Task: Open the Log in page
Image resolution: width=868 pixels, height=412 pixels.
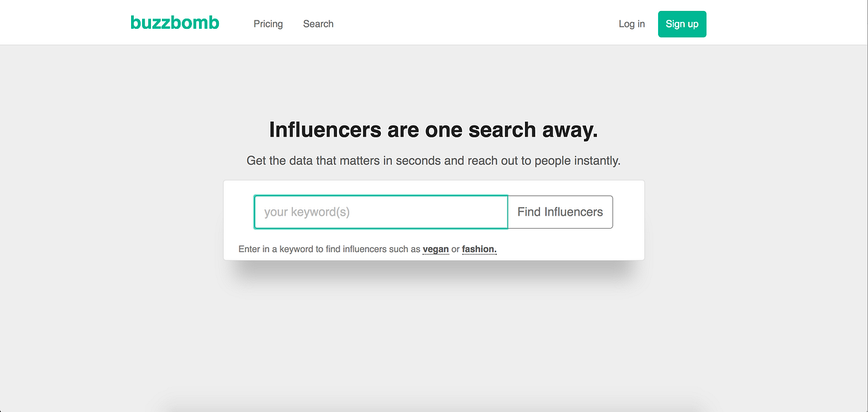Action: 632,24
